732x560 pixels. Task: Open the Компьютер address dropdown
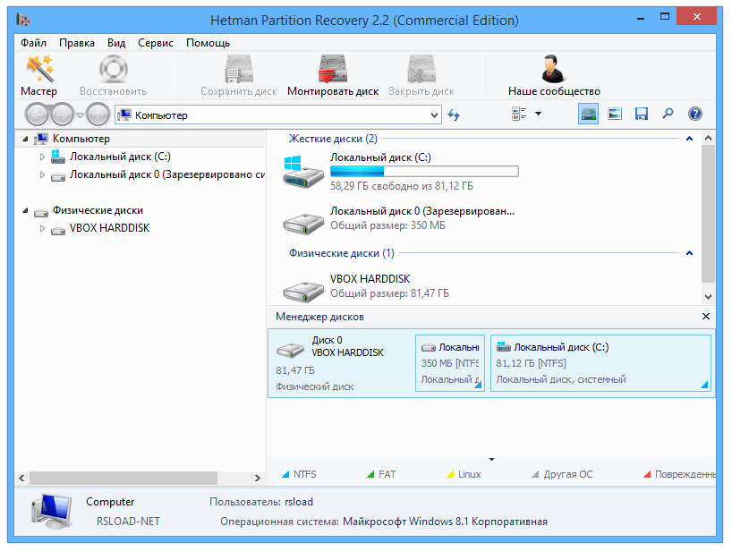[x=434, y=115]
